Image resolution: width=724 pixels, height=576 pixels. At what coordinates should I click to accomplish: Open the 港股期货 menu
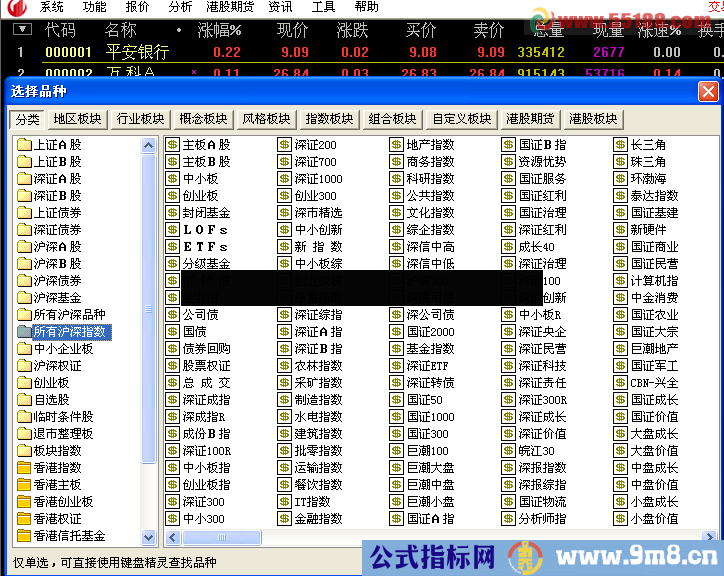pyautogui.click(x=230, y=7)
